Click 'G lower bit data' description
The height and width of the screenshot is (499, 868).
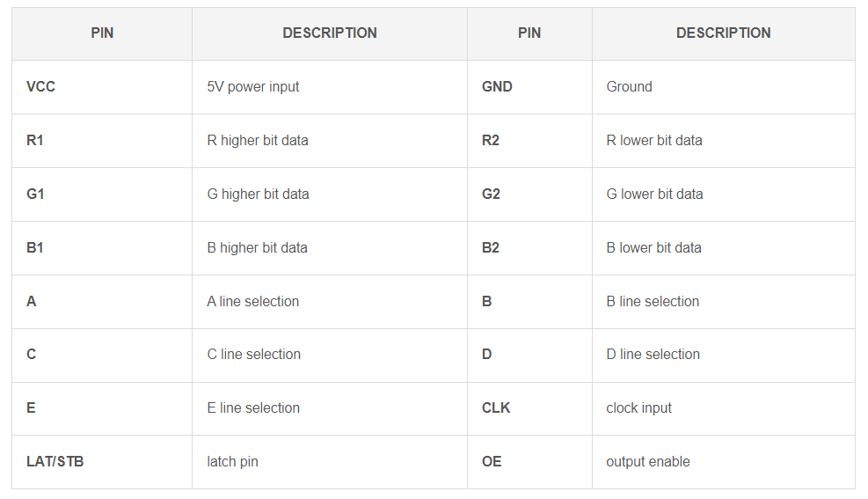[654, 194]
